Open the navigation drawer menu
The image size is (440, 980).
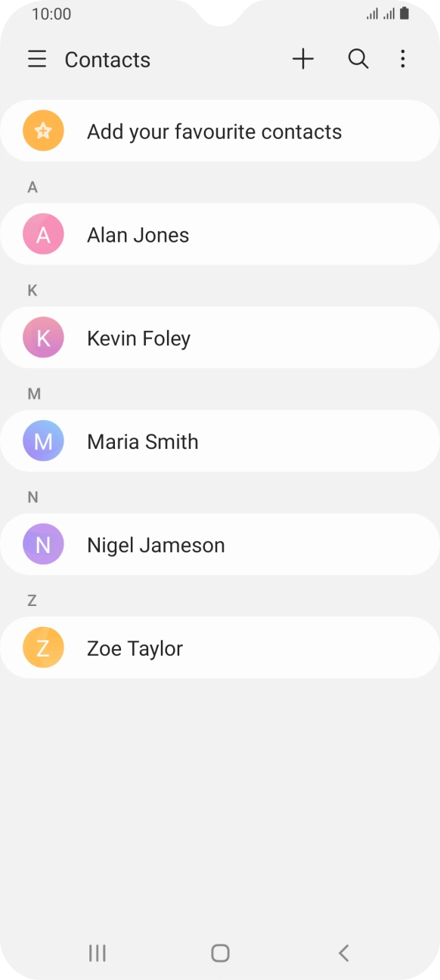(x=36, y=59)
